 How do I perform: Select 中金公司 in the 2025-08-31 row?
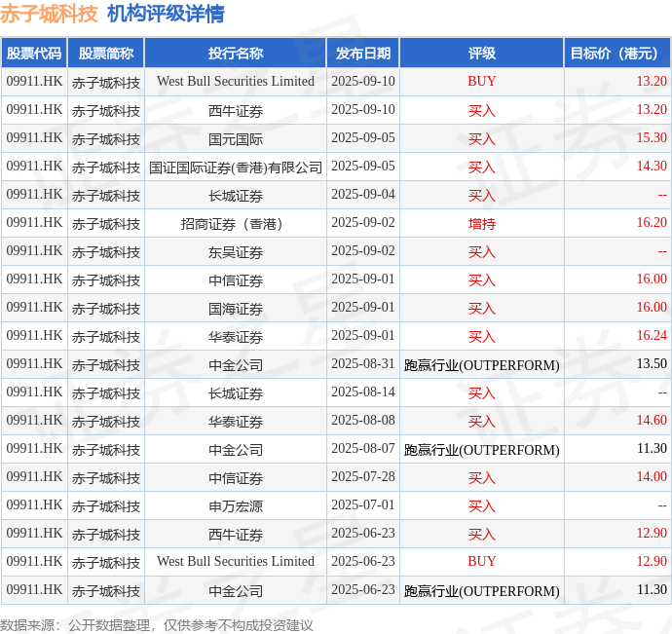point(236,365)
